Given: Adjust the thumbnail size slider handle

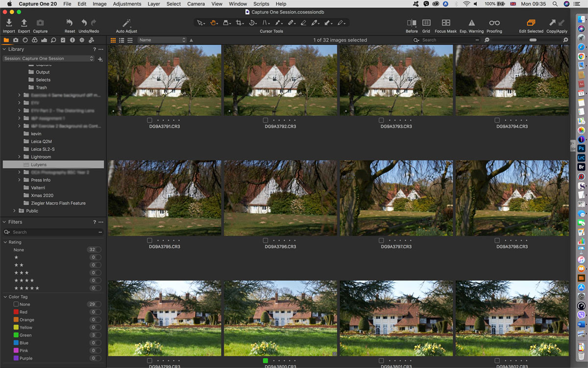Looking at the screenshot, I should (533, 40).
